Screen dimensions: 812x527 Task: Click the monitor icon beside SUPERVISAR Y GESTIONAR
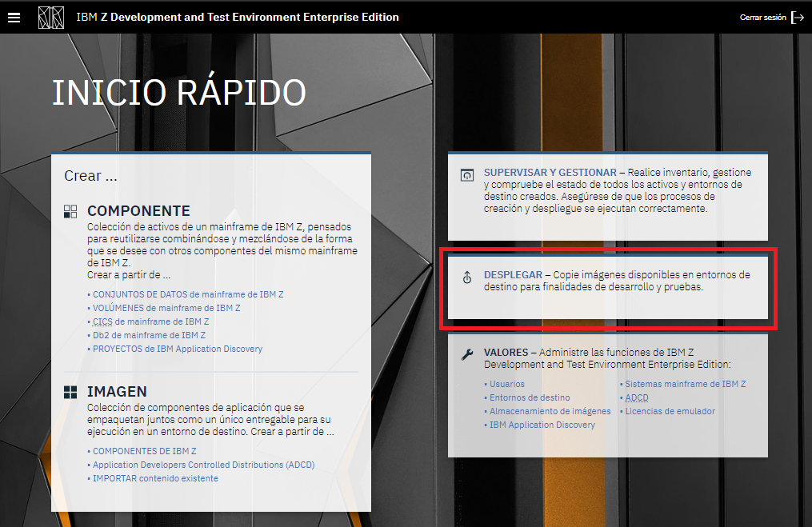click(x=467, y=175)
